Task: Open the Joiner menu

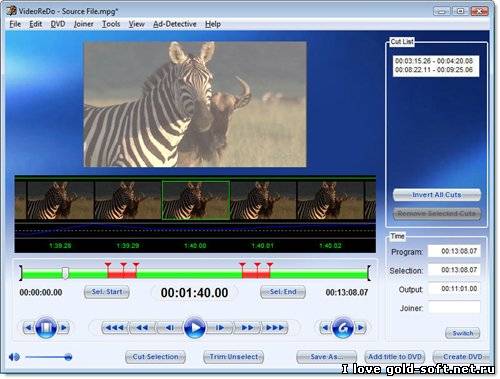Action: pos(83,24)
